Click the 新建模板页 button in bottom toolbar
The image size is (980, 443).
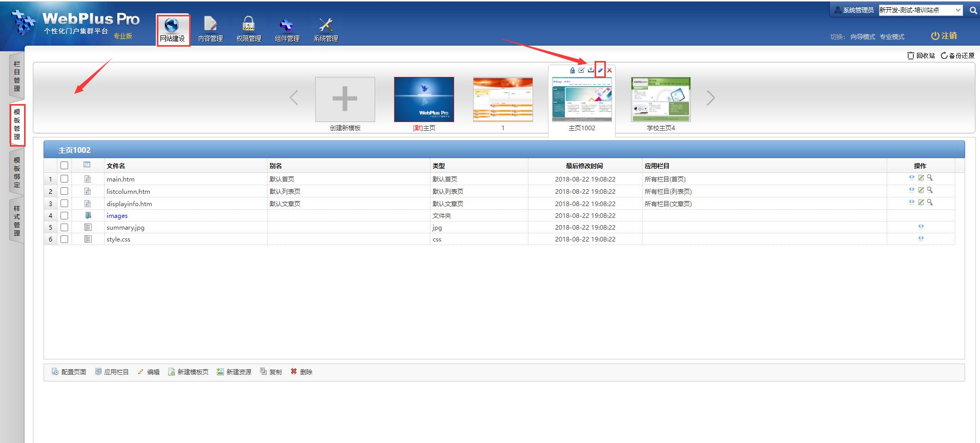[188, 372]
